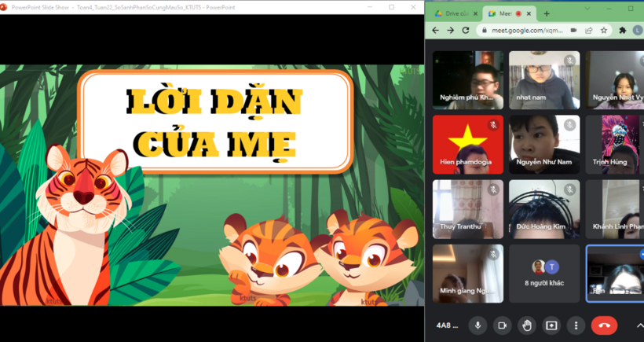644x342 pixels.
Task: Turn off the camera in Meet
Action: (x=502, y=325)
